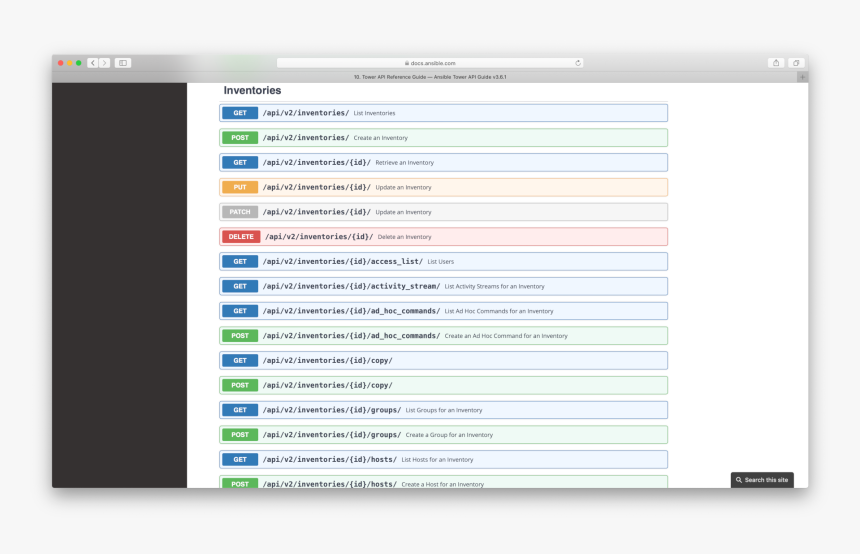This screenshot has height=554, width=860.
Task: Click the orange PUT method badge
Action: click(x=240, y=187)
